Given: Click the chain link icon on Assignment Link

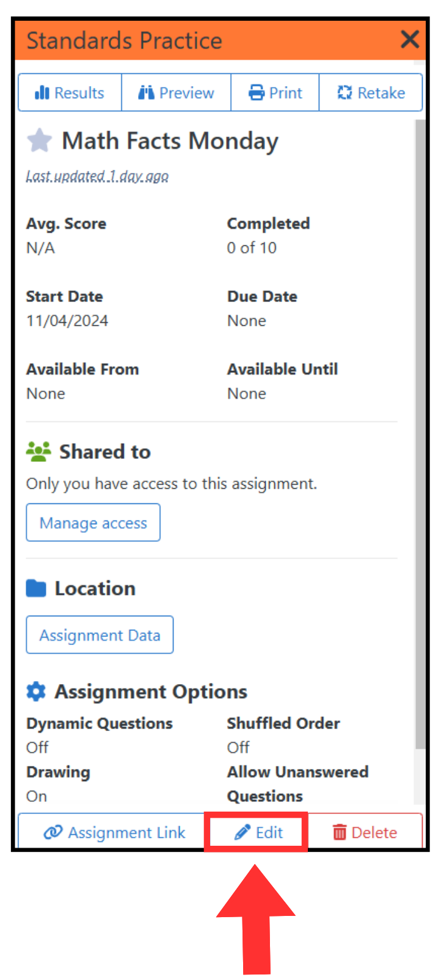Looking at the screenshot, I should coord(53,832).
